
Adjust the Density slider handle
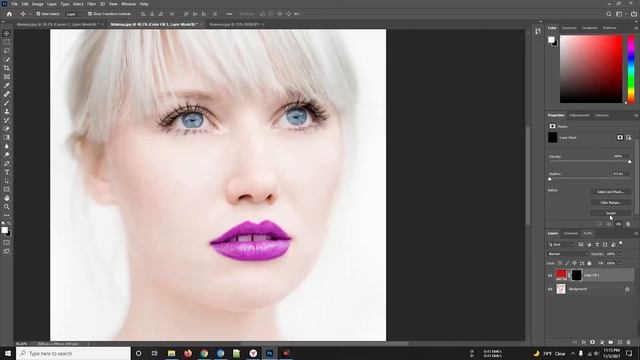(629, 162)
